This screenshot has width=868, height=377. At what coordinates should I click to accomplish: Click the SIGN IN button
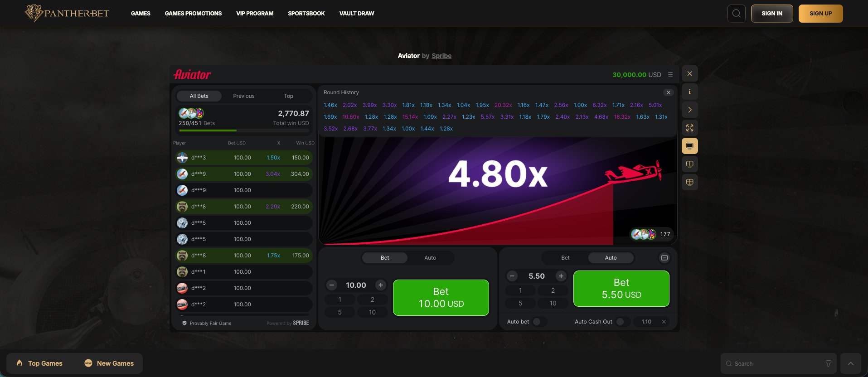(772, 14)
